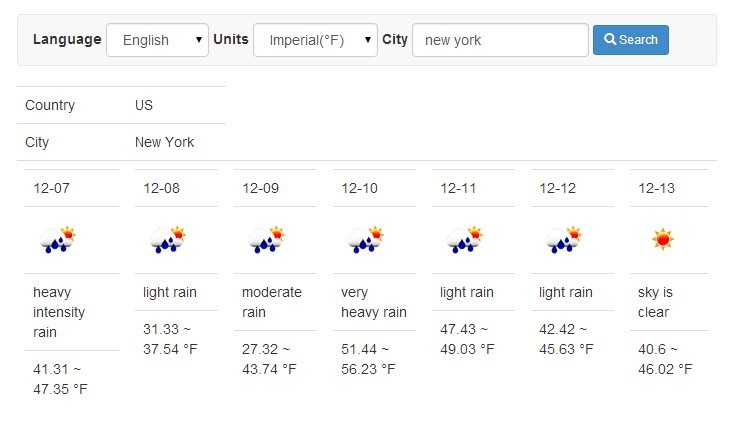
Task: Select the moderate rain icon for 12-09
Action: 266,240
